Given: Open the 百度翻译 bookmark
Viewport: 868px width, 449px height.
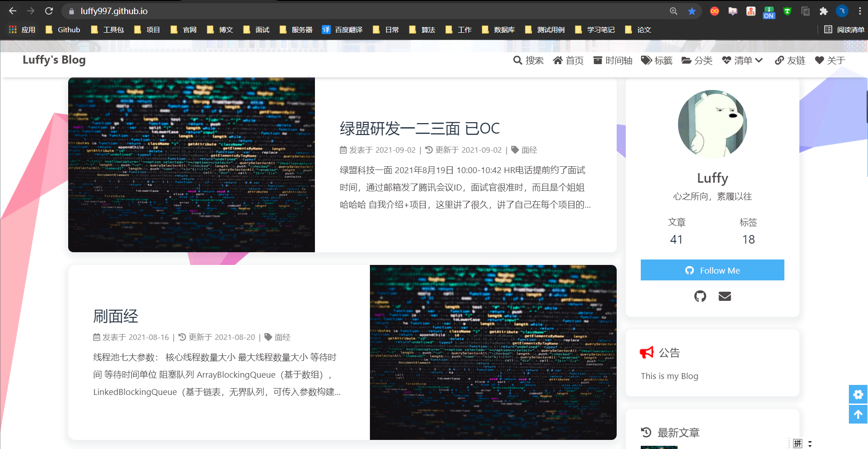Looking at the screenshot, I should pyautogui.click(x=342, y=30).
